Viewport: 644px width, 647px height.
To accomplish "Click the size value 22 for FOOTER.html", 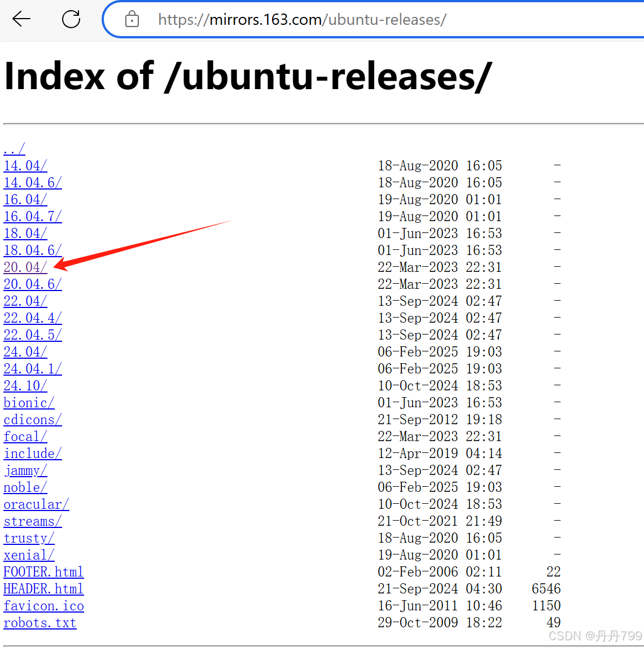I will (x=554, y=572).
